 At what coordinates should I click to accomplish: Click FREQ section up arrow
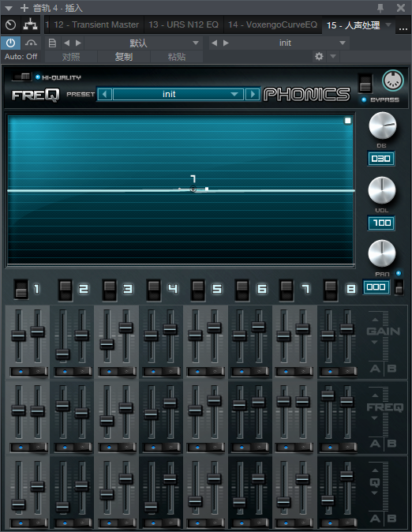pos(375,395)
